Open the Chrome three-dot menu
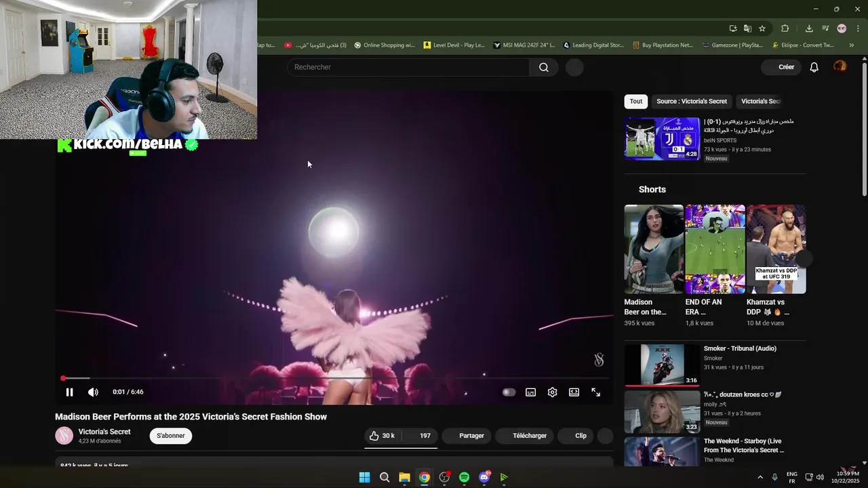Viewport: 868px width, 488px height. pos(858,28)
